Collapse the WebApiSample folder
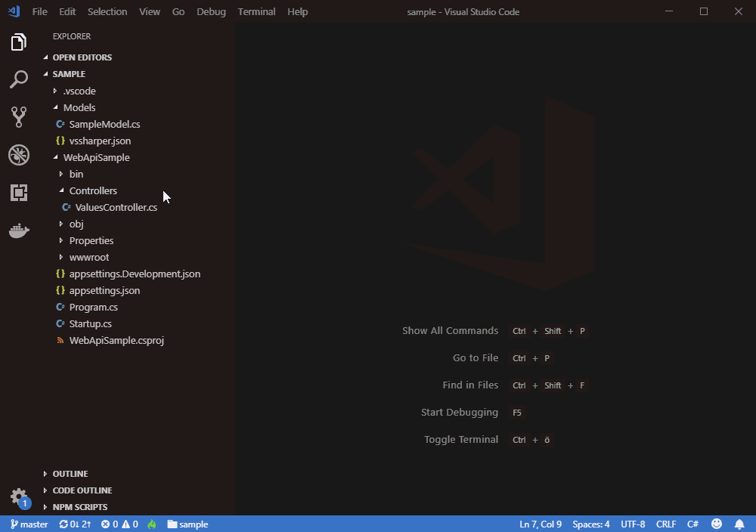 (55, 157)
